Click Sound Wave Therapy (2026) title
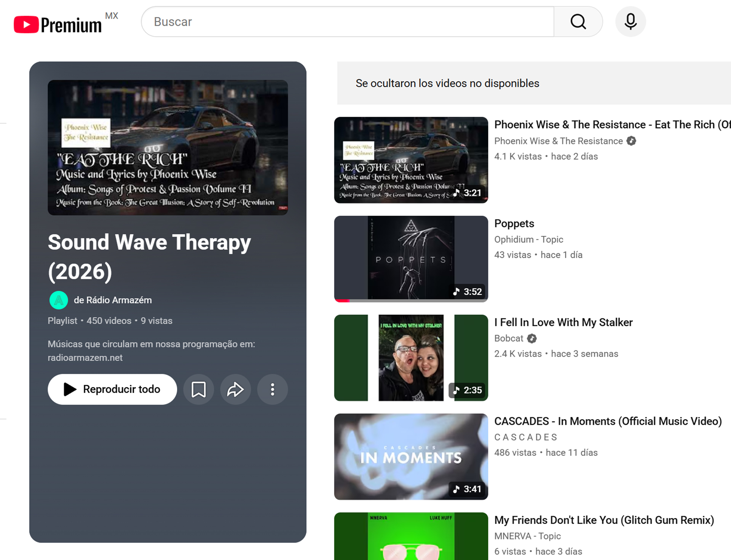Screen dimensions: 731x560 pyautogui.click(x=149, y=257)
